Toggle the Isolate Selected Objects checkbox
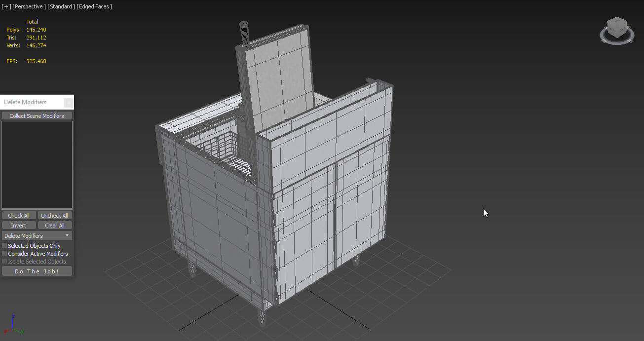644x341 pixels. click(x=5, y=262)
